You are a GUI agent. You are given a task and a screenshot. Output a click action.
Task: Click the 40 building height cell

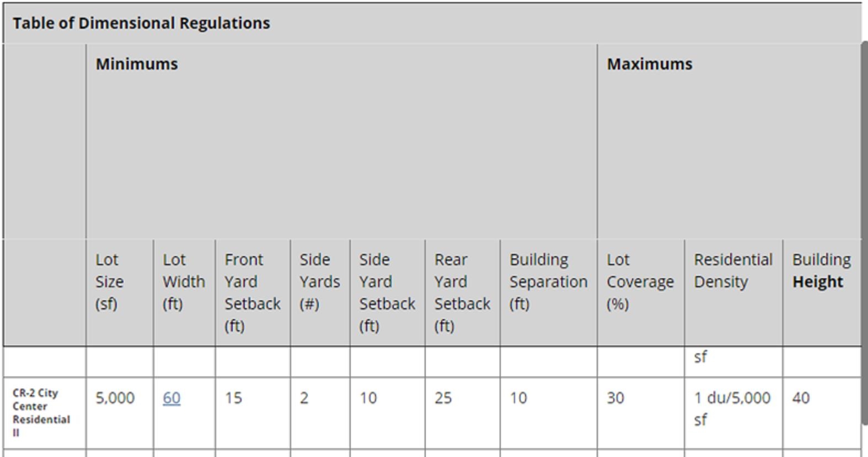(801, 398)
